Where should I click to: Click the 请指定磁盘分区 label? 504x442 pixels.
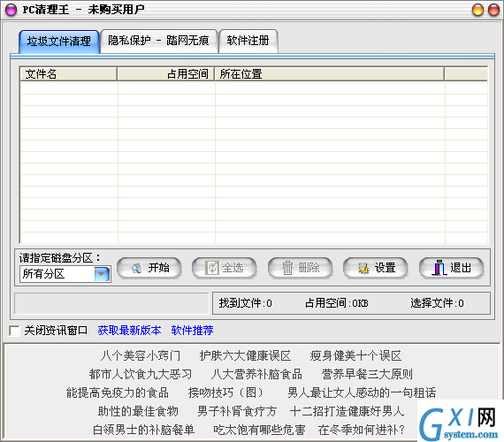[60, 258]
